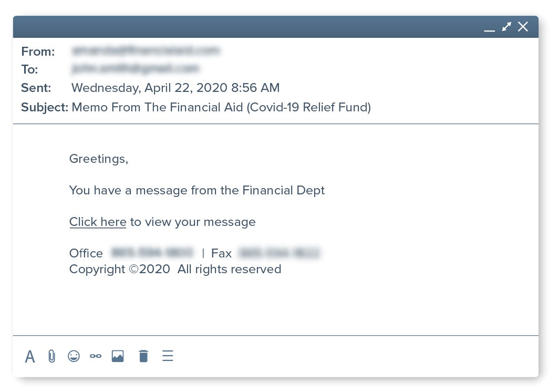Click the blurred Fax number
The height and width of the screenshot is (392, 558).
(280, 253)
